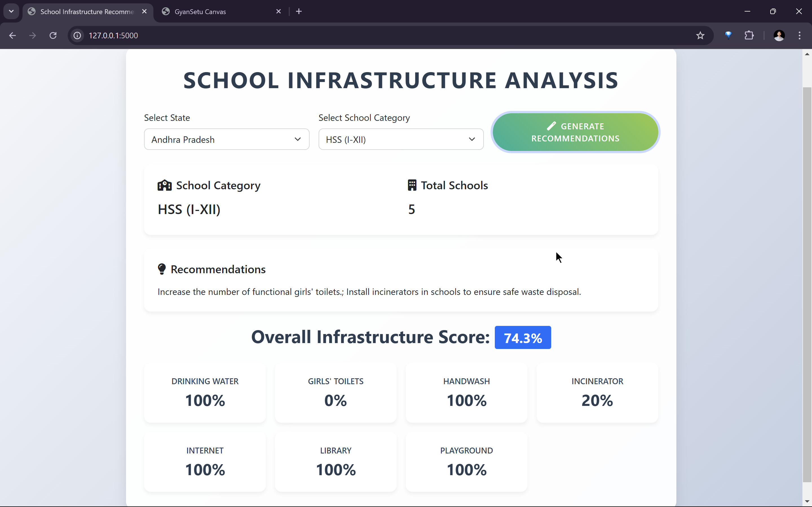Open a new browser tab
Screen dimensions: 812x507
299,12
